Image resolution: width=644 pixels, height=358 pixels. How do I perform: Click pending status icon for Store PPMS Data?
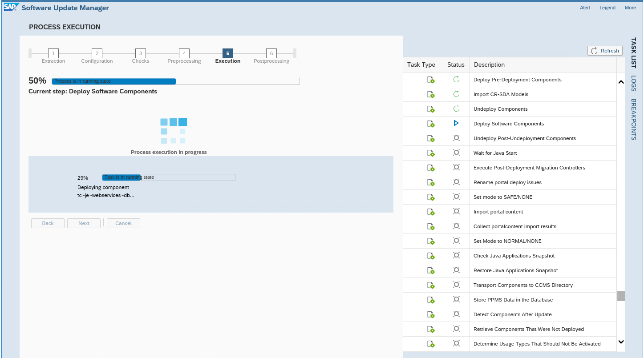[x=456, y=299]
